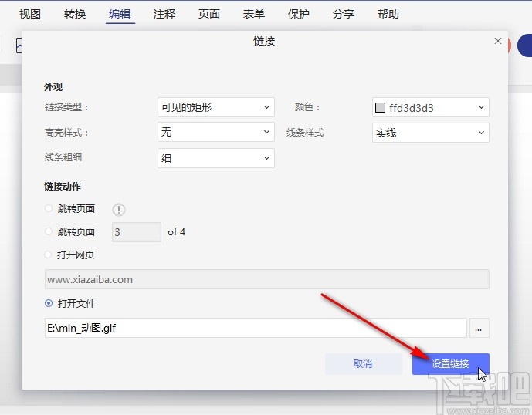Screen dimensions: 532x415
Task: Click the www.xiazaiba.com URL field
Action: tap(266, 279)
